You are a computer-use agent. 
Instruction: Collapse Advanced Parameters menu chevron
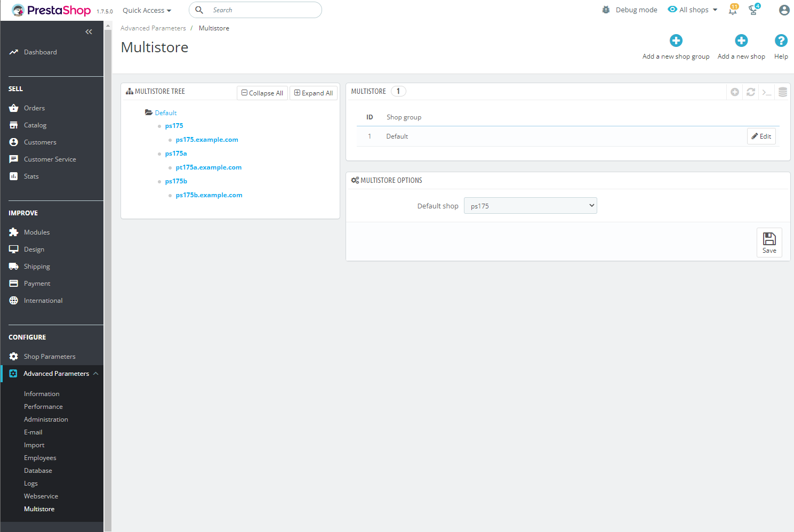96,373
